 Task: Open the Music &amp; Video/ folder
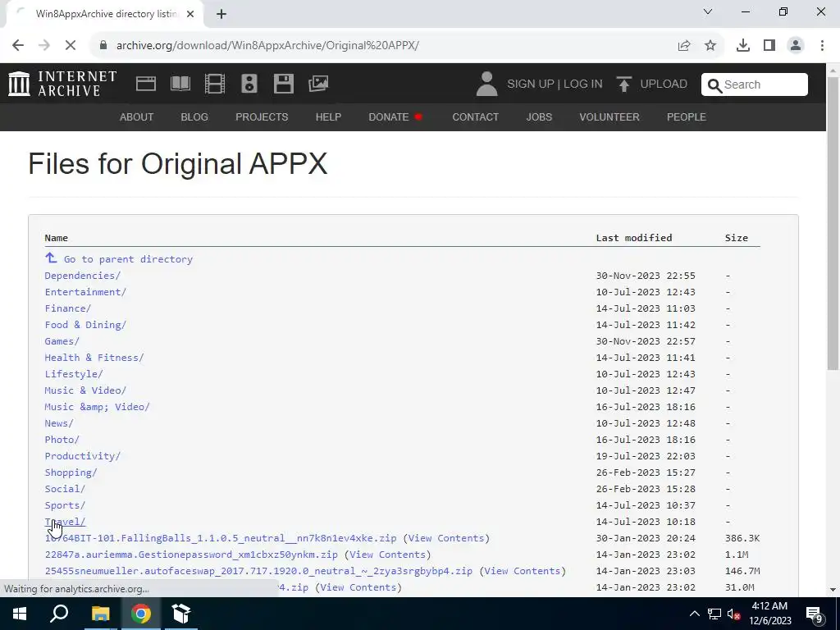pyautogui.click(x=97, y=407)
